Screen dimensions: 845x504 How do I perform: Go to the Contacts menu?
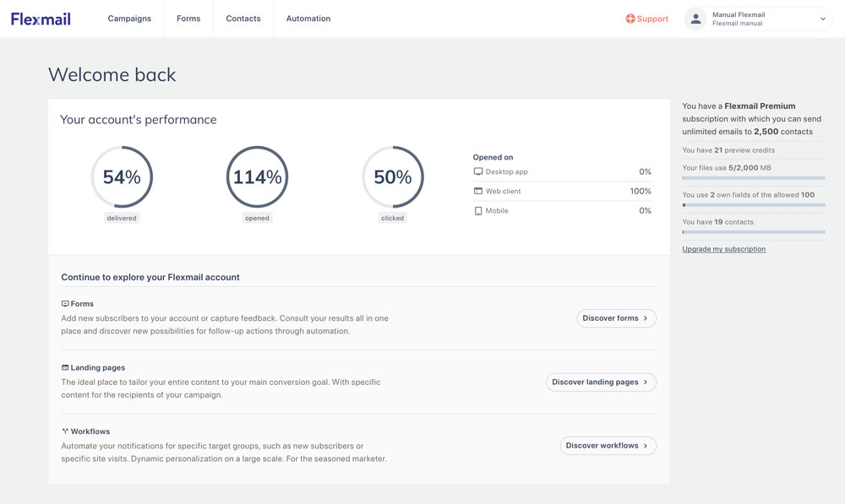(243, 19)
